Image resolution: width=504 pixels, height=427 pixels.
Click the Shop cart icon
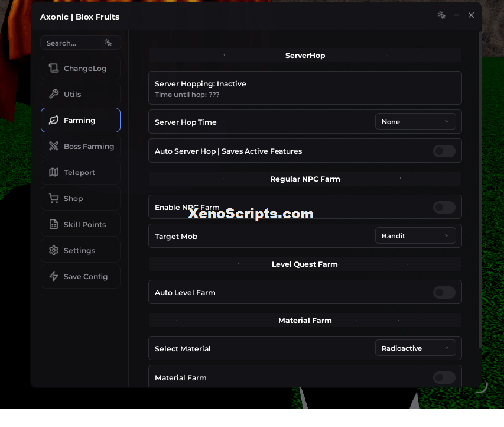[x=54, y=198]
